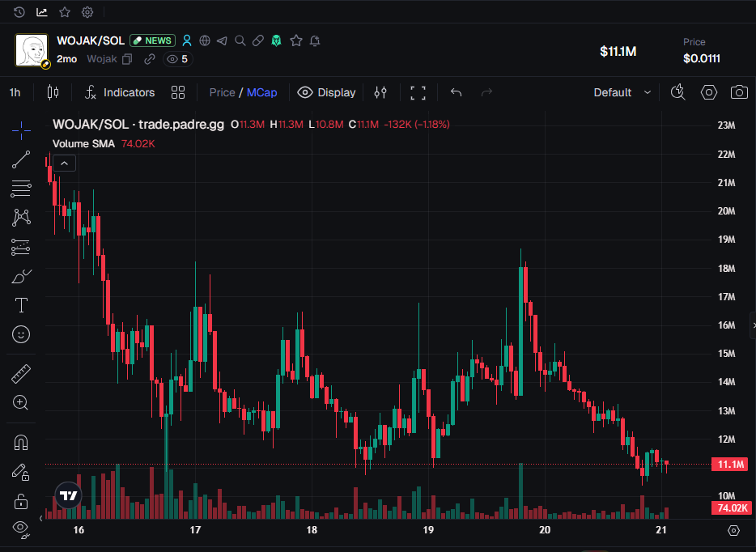Select the Text annotation tool
The image size is (756, 552).
pos(20,305)
